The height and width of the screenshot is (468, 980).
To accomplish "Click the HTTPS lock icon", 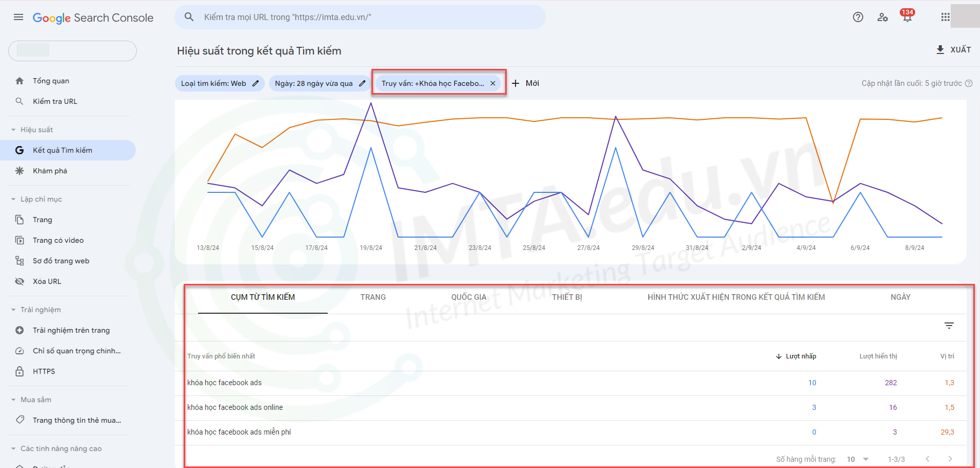I will pos(20,371).
